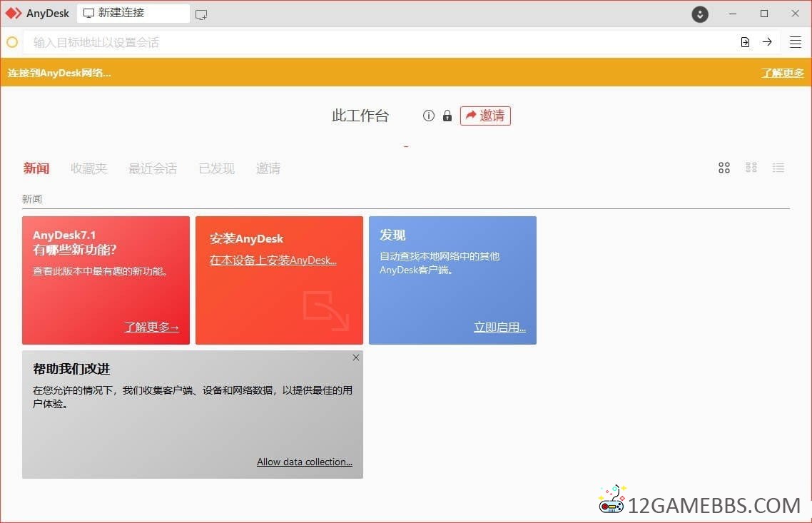The height and width of the screenshot is (523, 812).
Task: Click the AnyDesk logo in title bar
Action: pyautogui.click(x=14, y=14)
